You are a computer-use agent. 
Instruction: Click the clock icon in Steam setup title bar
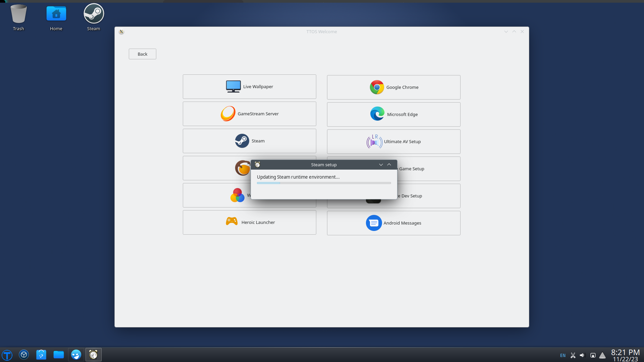click(258, 165)
